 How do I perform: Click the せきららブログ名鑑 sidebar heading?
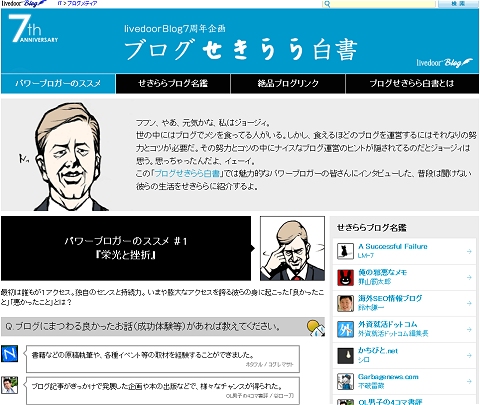tap(372, 228)
